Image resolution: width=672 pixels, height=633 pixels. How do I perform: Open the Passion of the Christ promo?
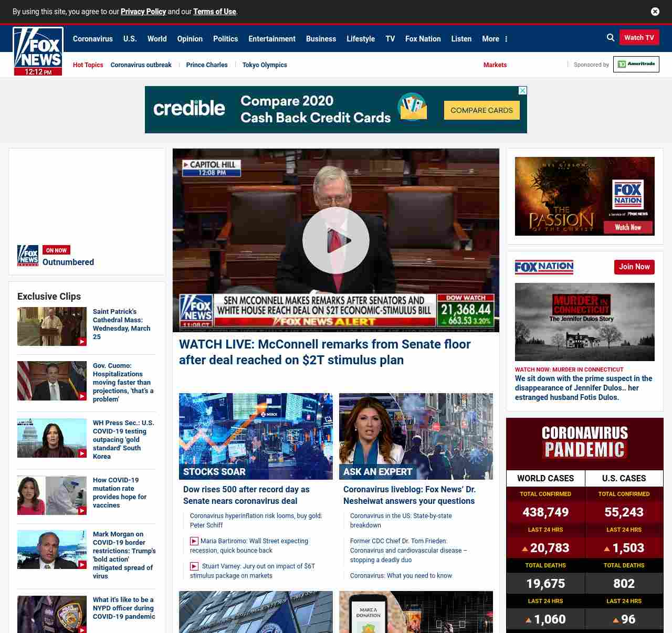point(584,196)
